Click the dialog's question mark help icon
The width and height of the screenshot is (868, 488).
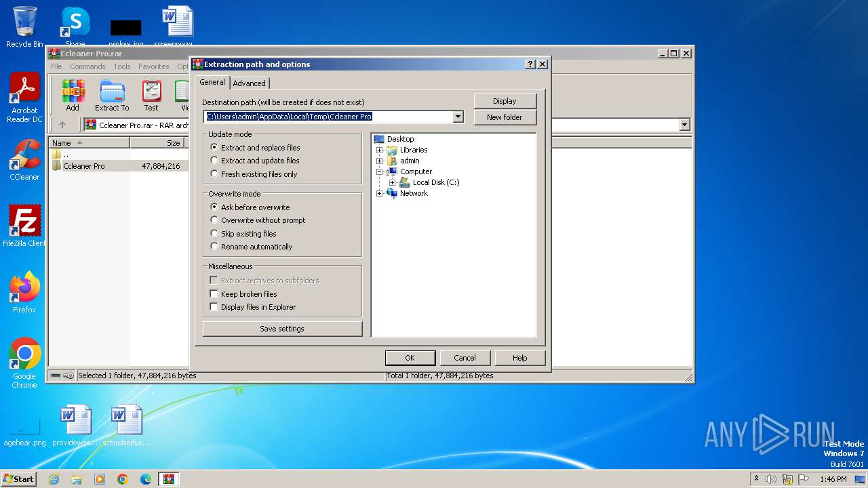tap(530, 64)
